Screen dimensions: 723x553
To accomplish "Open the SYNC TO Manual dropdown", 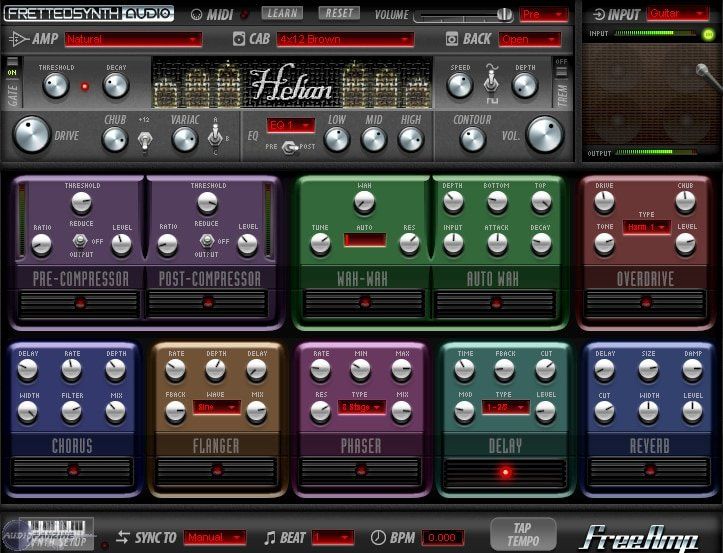I will tap(215, 537).
